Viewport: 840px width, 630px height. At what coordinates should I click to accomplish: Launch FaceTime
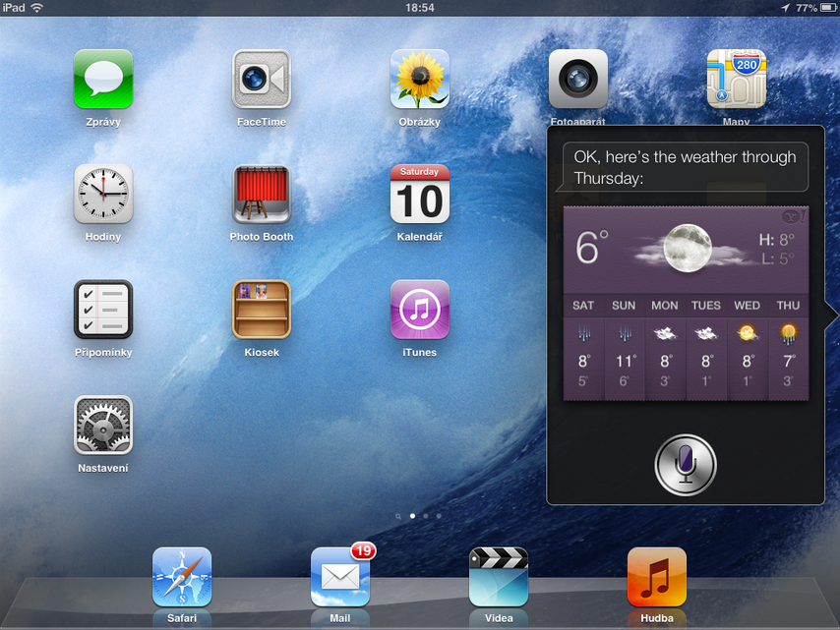pyautogui.click(x=261, y=79)
